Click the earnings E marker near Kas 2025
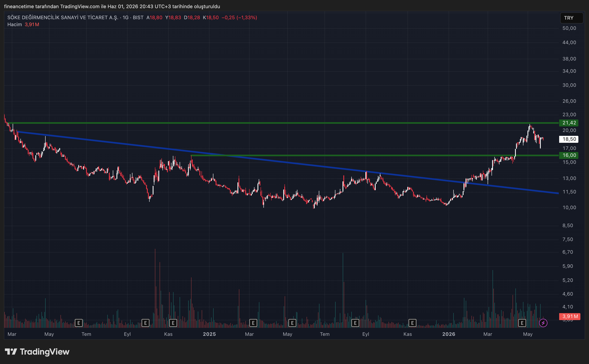This screenshot has height=364, width=589. coord(412,323)
